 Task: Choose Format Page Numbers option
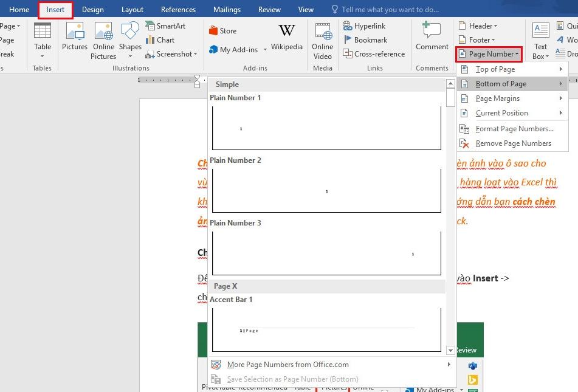514,129
